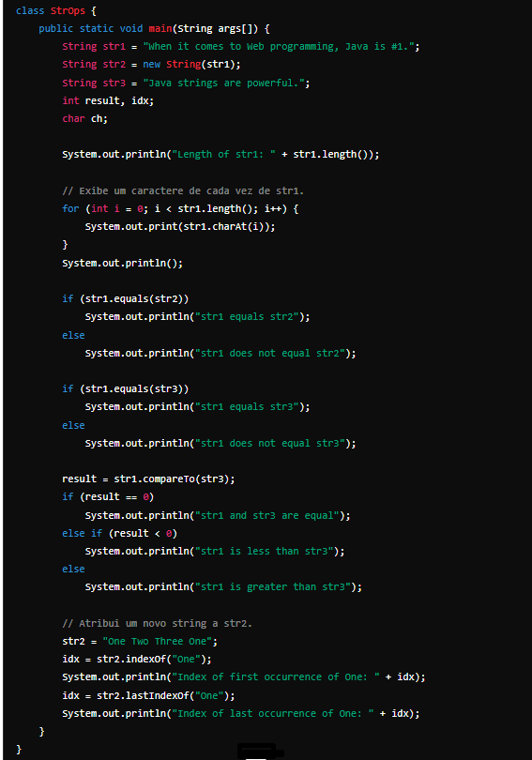Screen dimensions: 532x760
Task: Click the str2.lastIndexOf("One") call
Action: tap(163, 696)
